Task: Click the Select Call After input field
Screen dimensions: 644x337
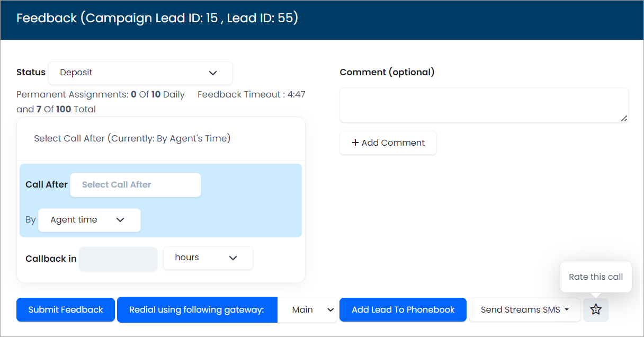Action: (x=135, y=184)
